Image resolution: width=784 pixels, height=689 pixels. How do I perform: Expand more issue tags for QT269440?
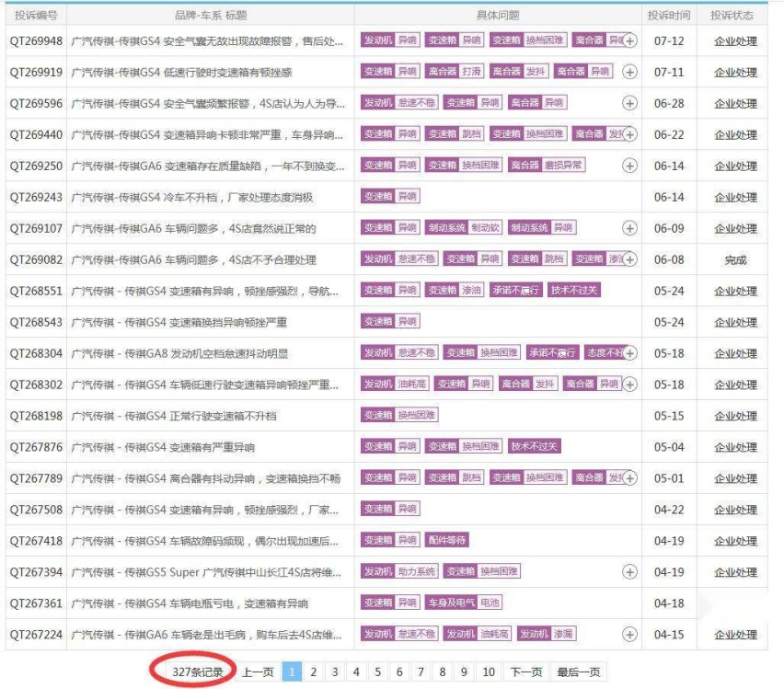coord(629,134)
